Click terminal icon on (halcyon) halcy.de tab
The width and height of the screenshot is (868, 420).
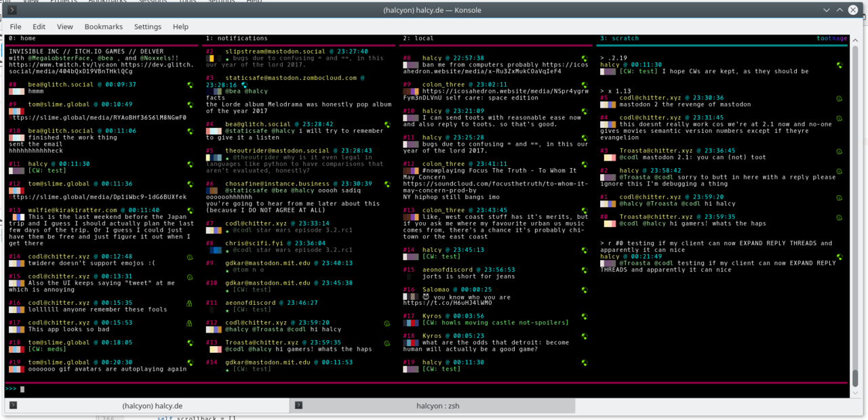click(13, 406)
